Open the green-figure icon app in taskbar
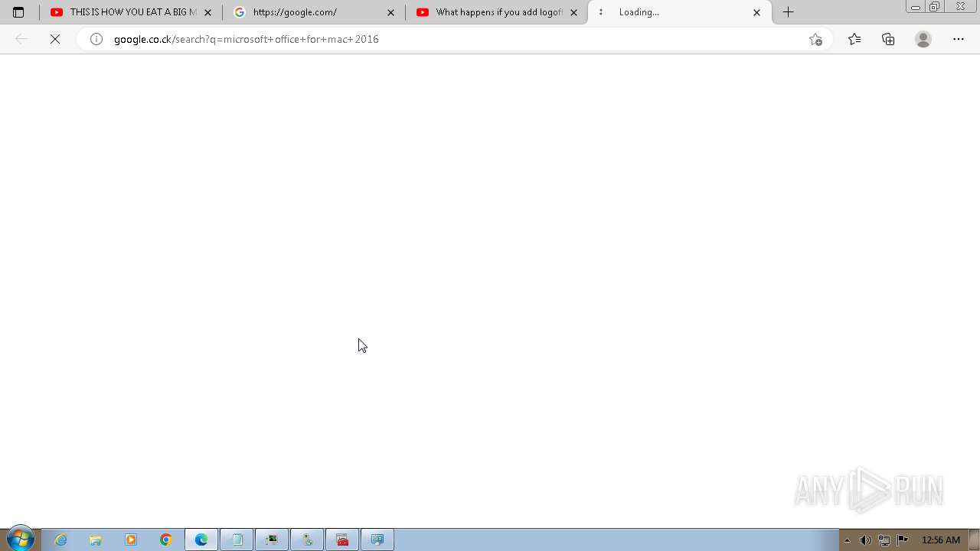The image size is (980, 551). click(307, 540)
